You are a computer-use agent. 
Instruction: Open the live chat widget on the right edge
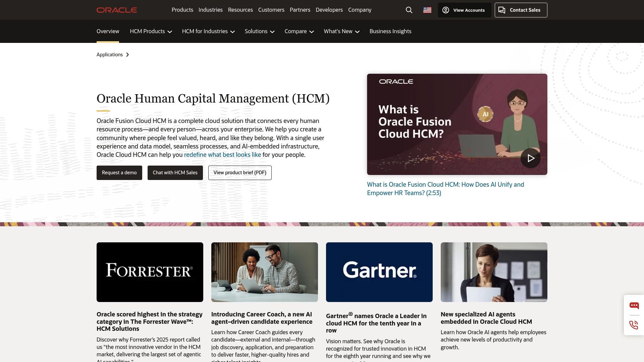point(634,305)
